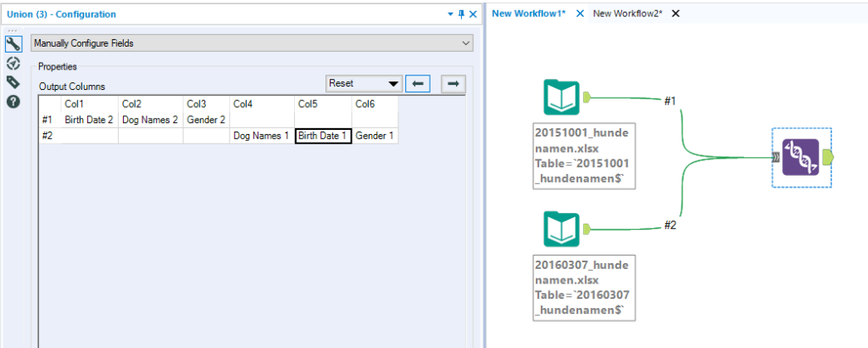
Task: Select the Union tool on canvas
Action: tap(800, 157)
